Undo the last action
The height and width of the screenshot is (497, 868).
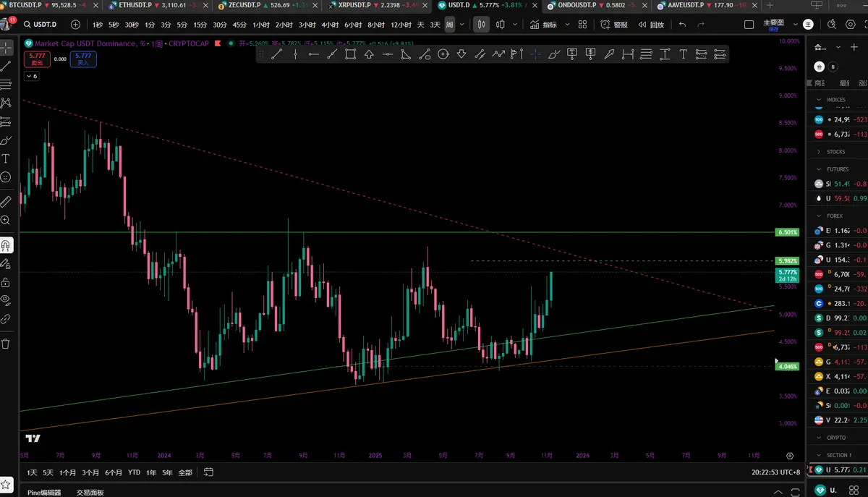tap(682, 24)
